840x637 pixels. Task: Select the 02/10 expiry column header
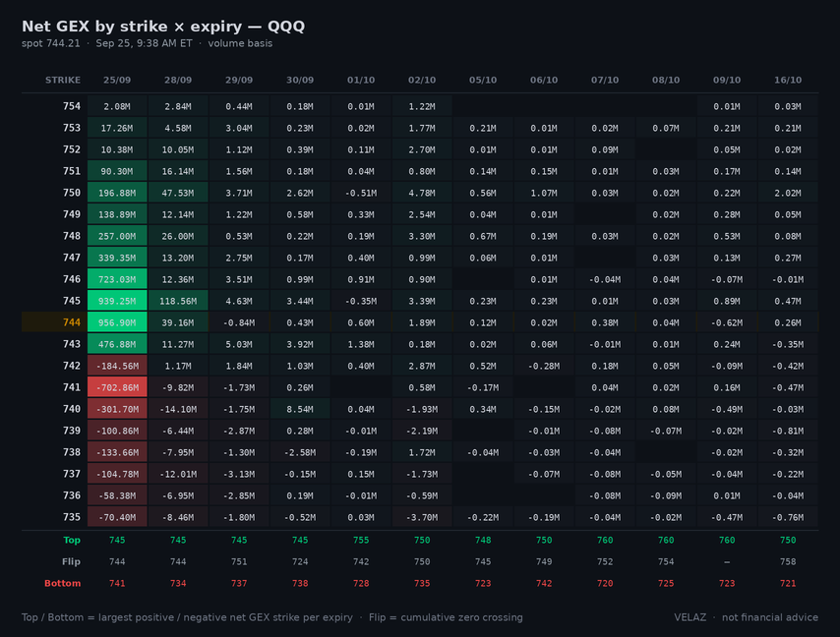coord(422,80)
